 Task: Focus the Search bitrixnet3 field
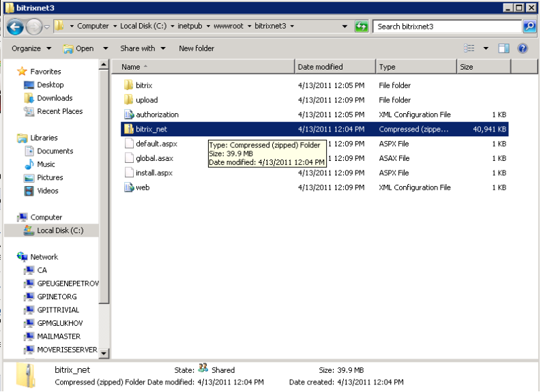coord(447,27)
